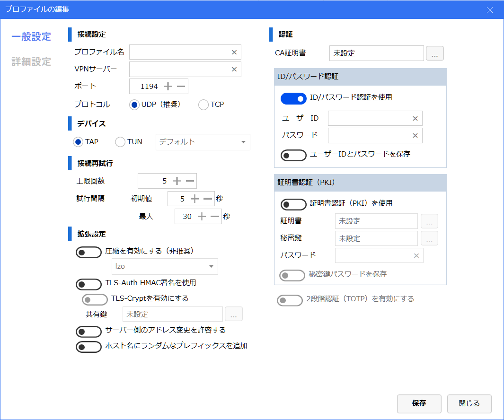Open the デフォルト device dropdown
This screenshot has width=504, height=420.
pyautogui.click(x=203, y=142)
